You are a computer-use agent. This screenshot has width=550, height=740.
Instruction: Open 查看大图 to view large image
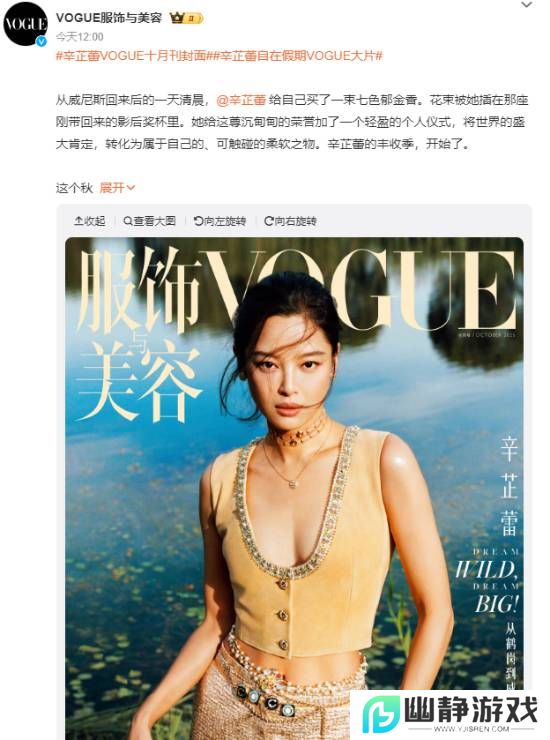pyautogui.click(x=149, y=221)
